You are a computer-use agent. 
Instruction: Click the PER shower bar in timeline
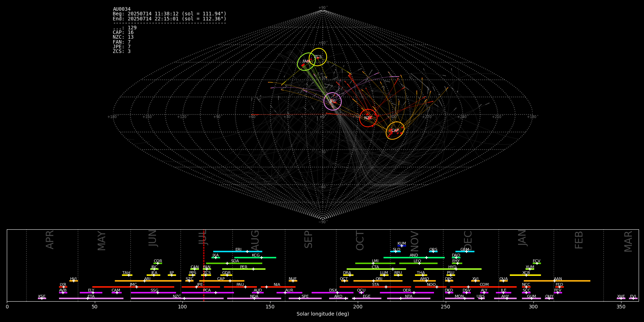click(x=244, y=269)
